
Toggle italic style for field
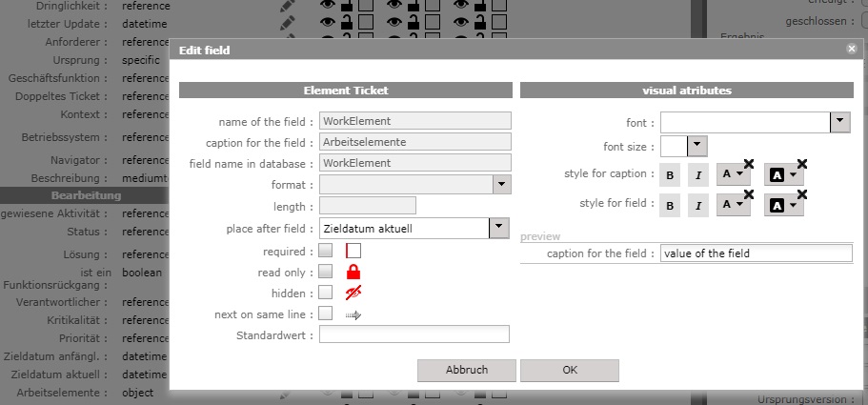point(697,205)
